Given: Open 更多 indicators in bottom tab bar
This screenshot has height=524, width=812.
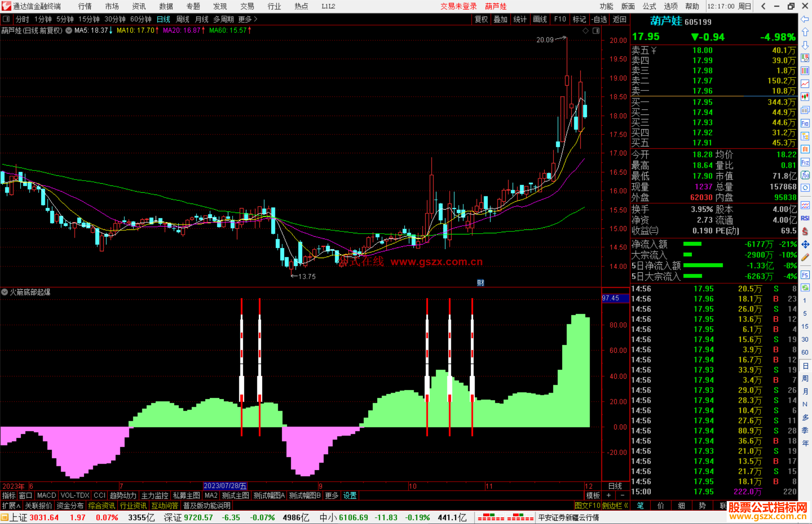Looking at the screenshot, I should (332, 495).
